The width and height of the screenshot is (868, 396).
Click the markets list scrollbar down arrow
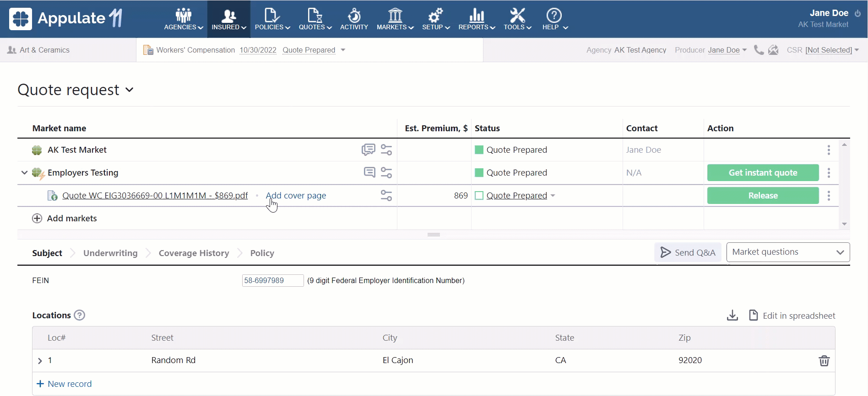844,224
